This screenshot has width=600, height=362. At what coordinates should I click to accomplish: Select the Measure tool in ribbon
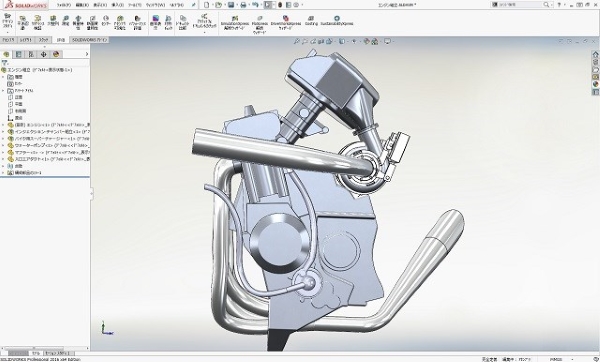pyautogui.click(x=65, y=21)
